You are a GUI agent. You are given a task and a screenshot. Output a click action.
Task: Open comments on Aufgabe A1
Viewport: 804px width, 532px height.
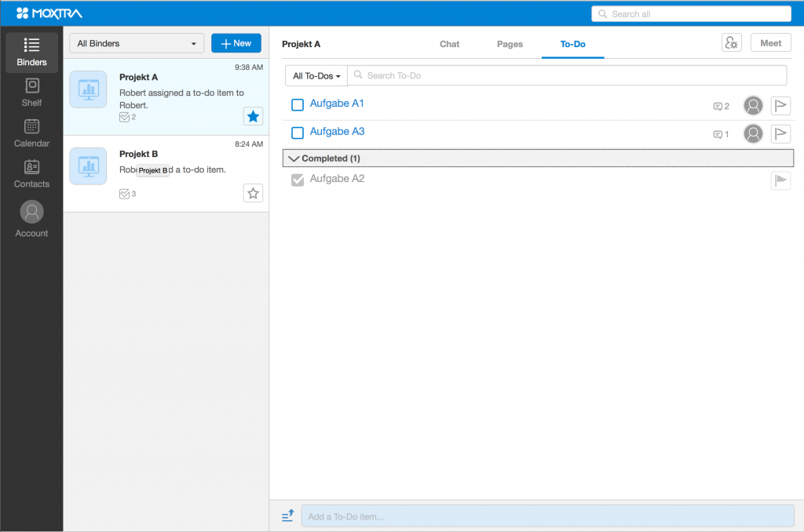721,106
